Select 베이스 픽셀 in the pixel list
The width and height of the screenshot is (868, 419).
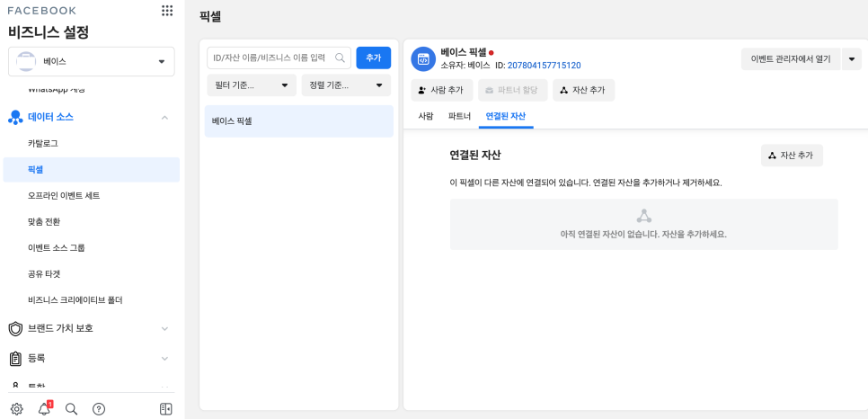[299, 120]
